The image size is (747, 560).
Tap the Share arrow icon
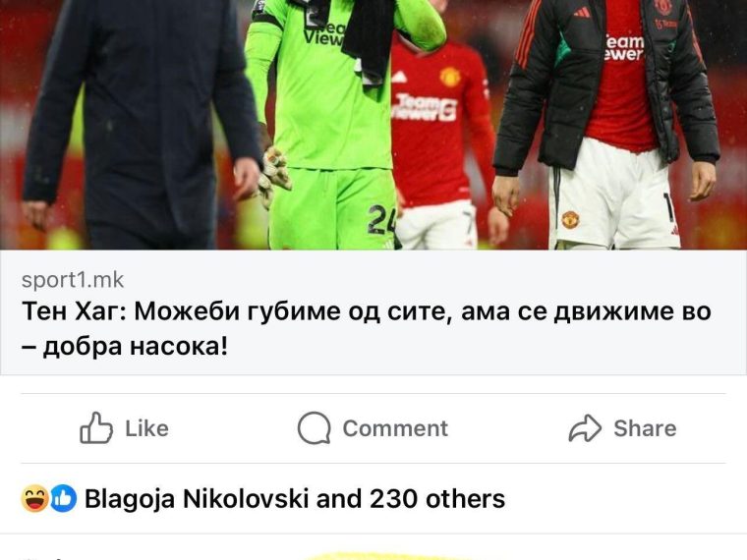click(585, 428)
